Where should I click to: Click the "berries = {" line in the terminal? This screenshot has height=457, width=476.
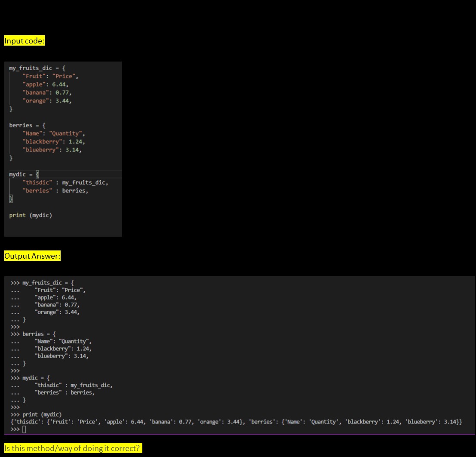pyautogui.click(x=39, y=334)
